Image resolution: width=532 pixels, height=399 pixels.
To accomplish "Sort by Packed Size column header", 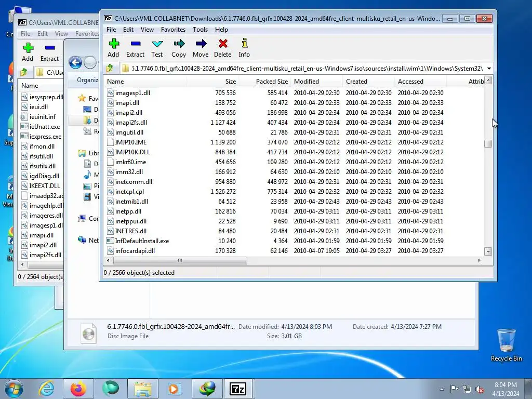I will pyautogui.click(x=264, y=82).
